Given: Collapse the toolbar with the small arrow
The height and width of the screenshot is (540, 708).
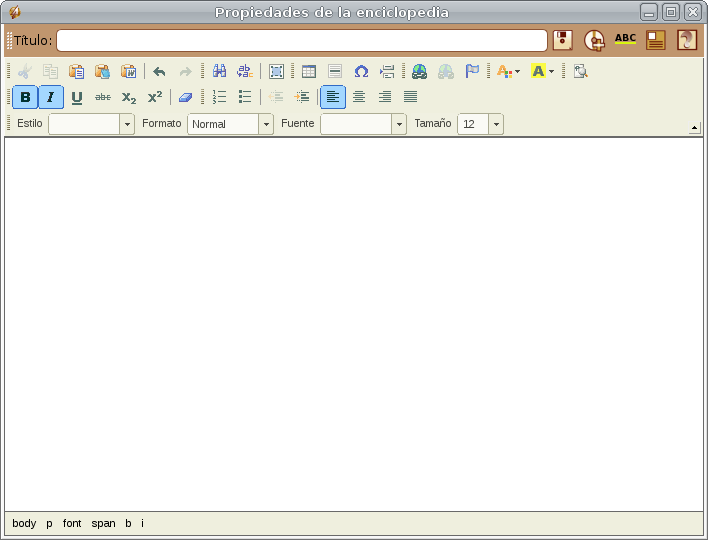Looking at the screenshot, I should pyautogui.click(x=695, y=128).
